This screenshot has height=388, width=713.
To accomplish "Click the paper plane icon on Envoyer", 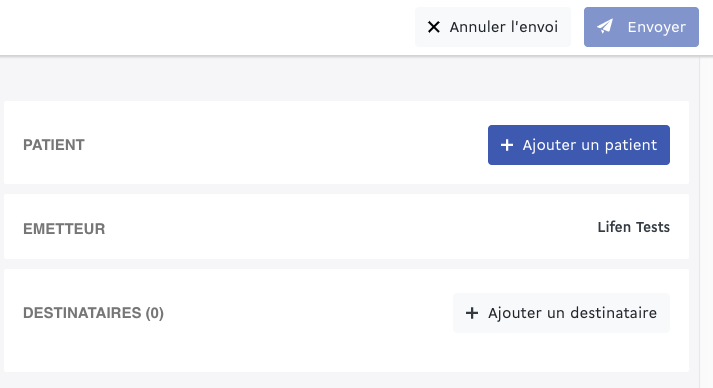I will point(605,26).
